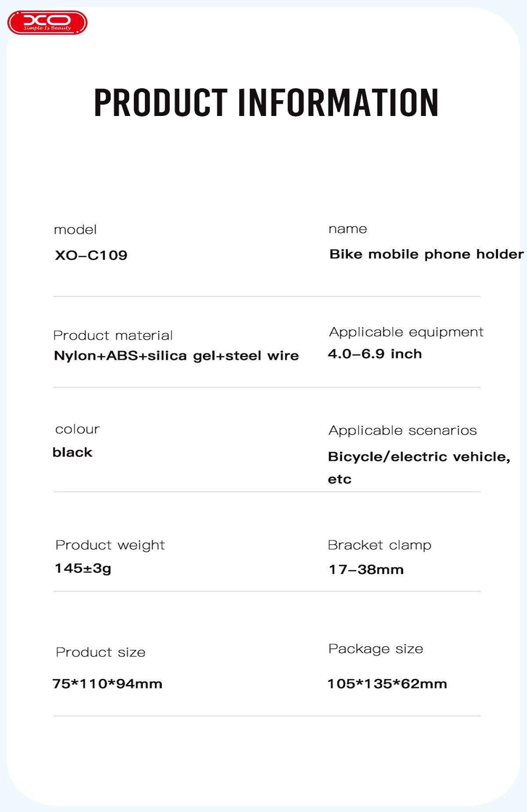Viewport: 527px width, 812px height.
Task: Click the PRODUCT INFORMATION heading
Action: [x=266, y=103]
